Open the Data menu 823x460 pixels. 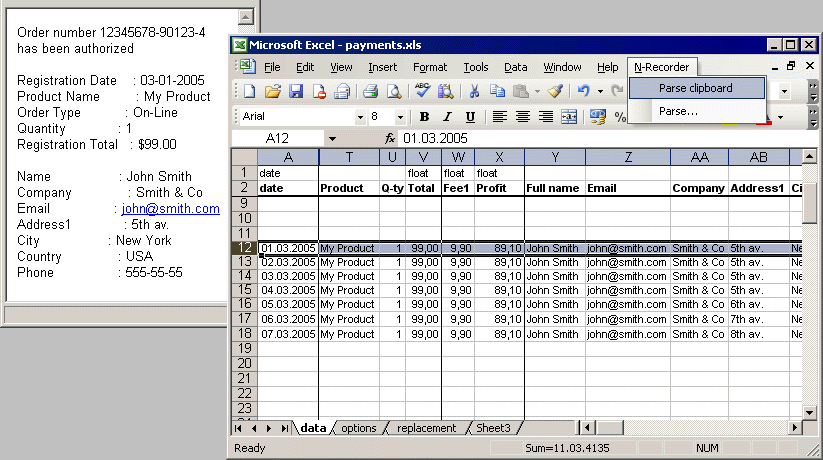[x=515, y=67]
